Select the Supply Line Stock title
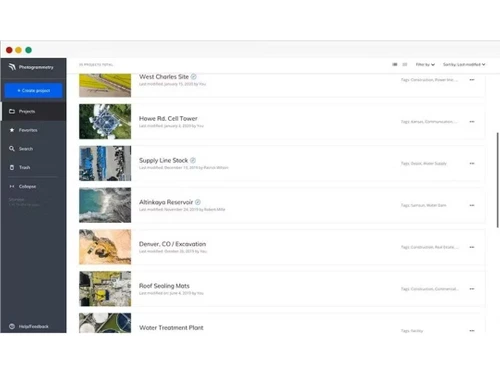 click(163, 160)
